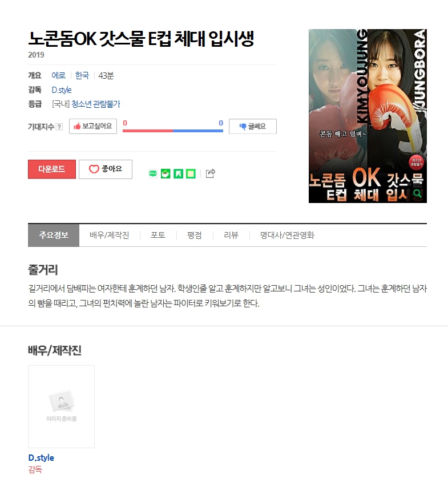This screenshot has width=448, height=487.
Task: Click the D.style director placeholder thumbnail
Action: pos(61,407)
